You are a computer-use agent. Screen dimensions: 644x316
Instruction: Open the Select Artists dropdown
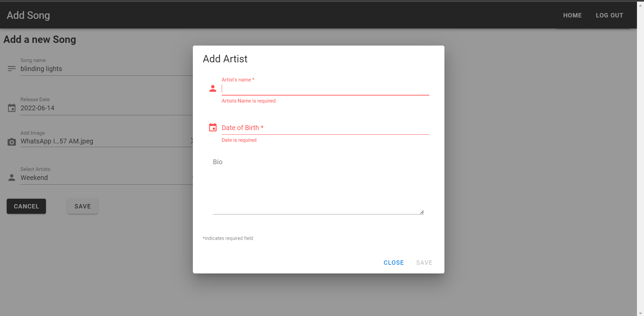pos(101,178)
